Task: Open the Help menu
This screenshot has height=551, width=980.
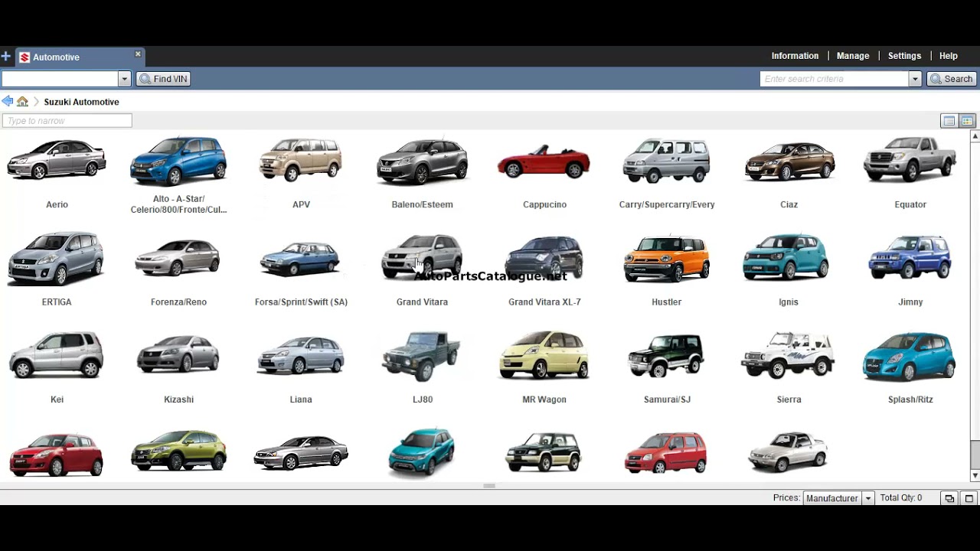Action: pos(948,56)
